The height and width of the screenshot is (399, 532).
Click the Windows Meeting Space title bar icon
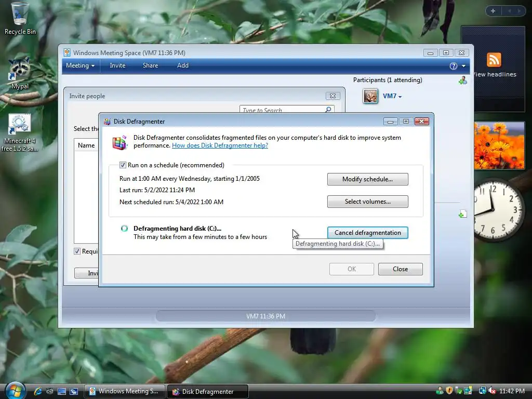tap(67, 52)
